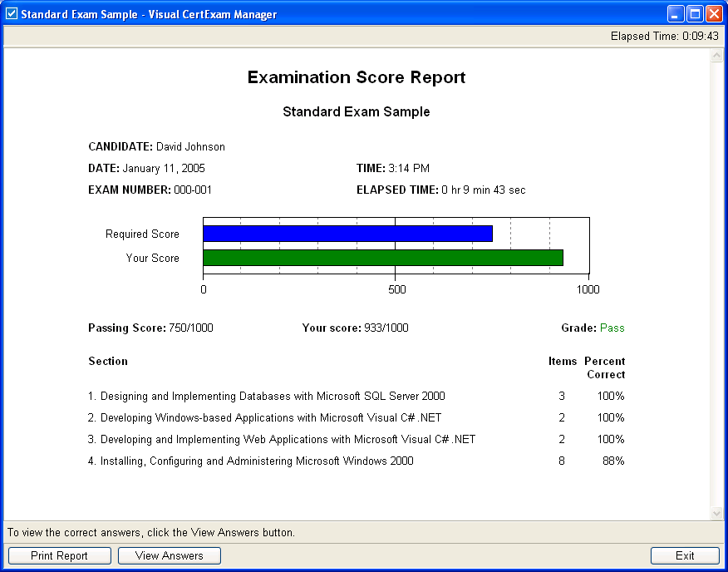Click section 3 Developing Web Applications row
728x572 pixels.
[357, 439]
